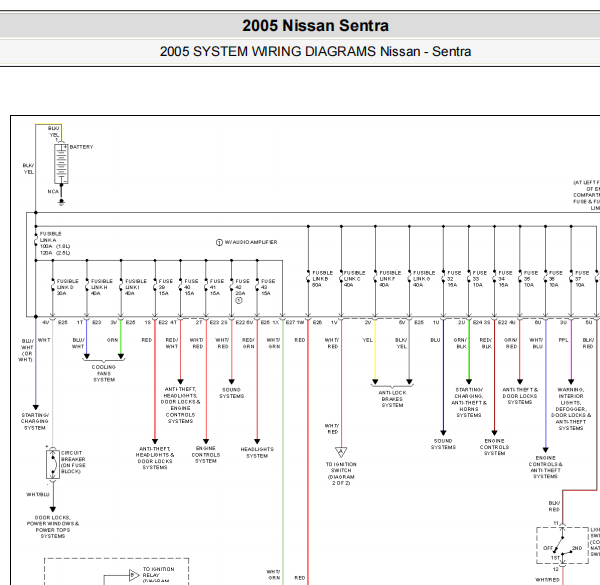Click 'ENGINE CONTROLS SYSTEM' under Fuse 41 wire

pos(206,455)
